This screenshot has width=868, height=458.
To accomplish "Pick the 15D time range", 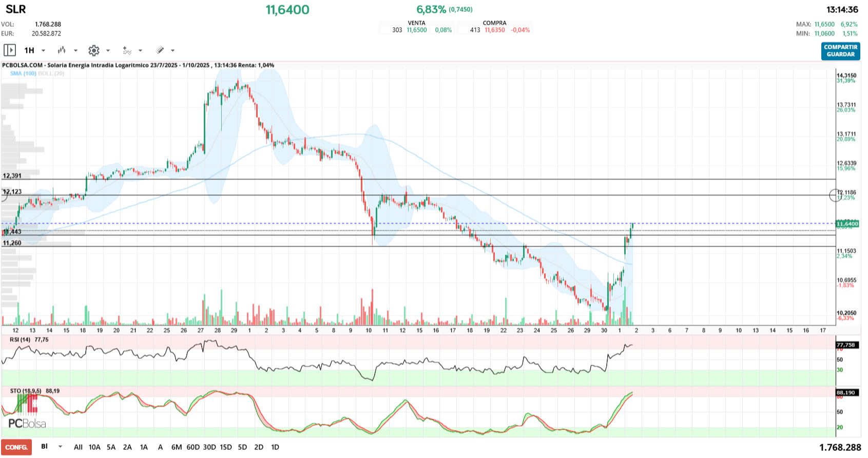I will pyautogui.click(x=226, y=447).
